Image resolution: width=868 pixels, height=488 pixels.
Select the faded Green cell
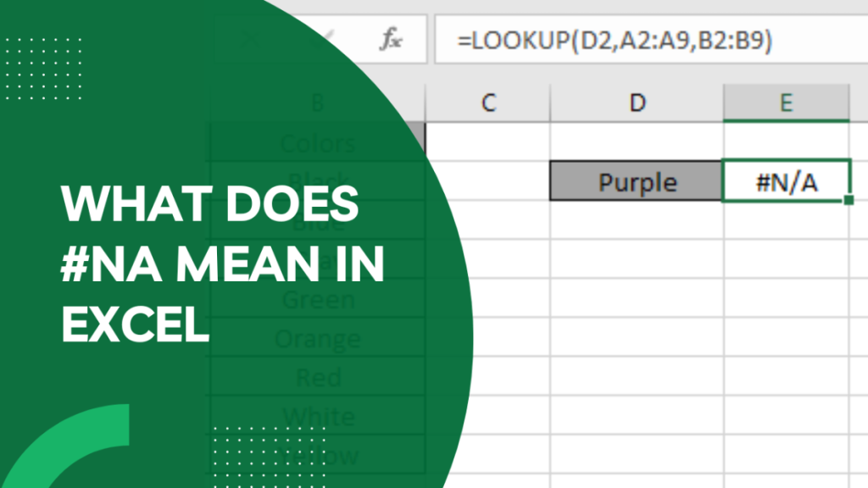318,299
